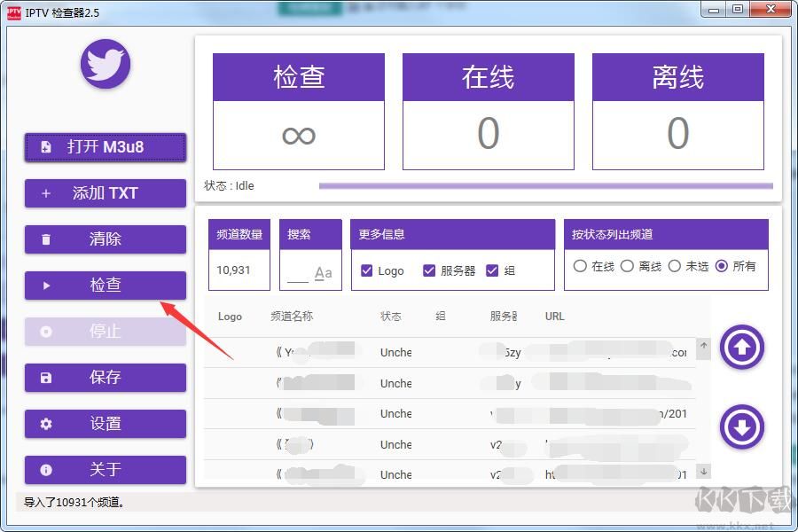Click the 打开 M3u8 button
The height and width of the screenshot is (532, 798).
(x=105, y=147)
